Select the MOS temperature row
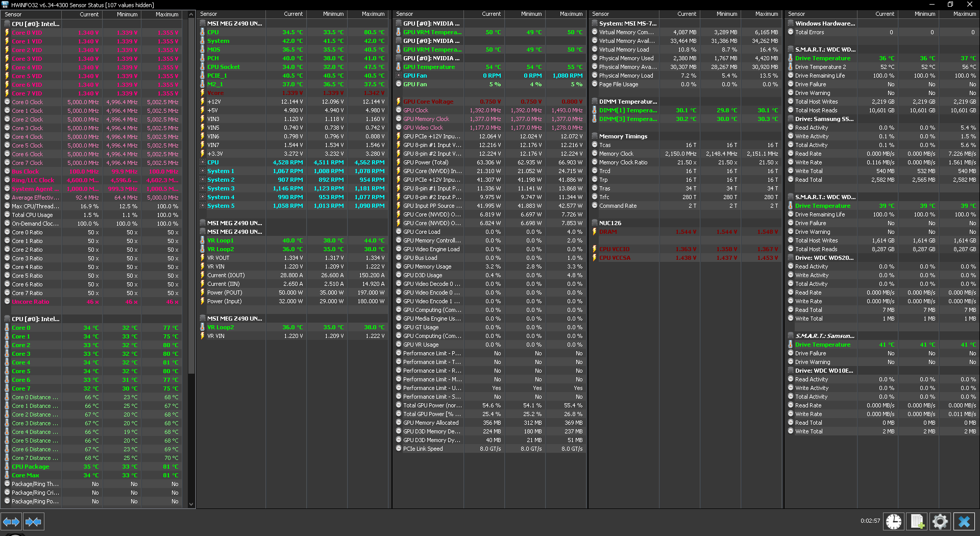 coord(292,50)
